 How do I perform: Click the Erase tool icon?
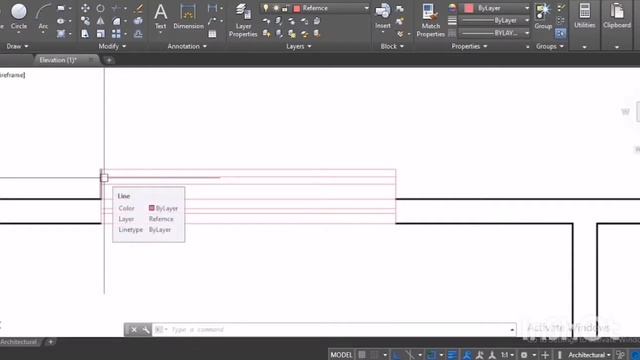point(138,8)
